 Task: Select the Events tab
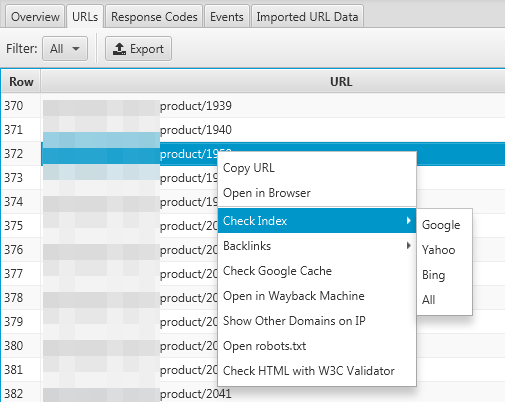pos(227,17)
